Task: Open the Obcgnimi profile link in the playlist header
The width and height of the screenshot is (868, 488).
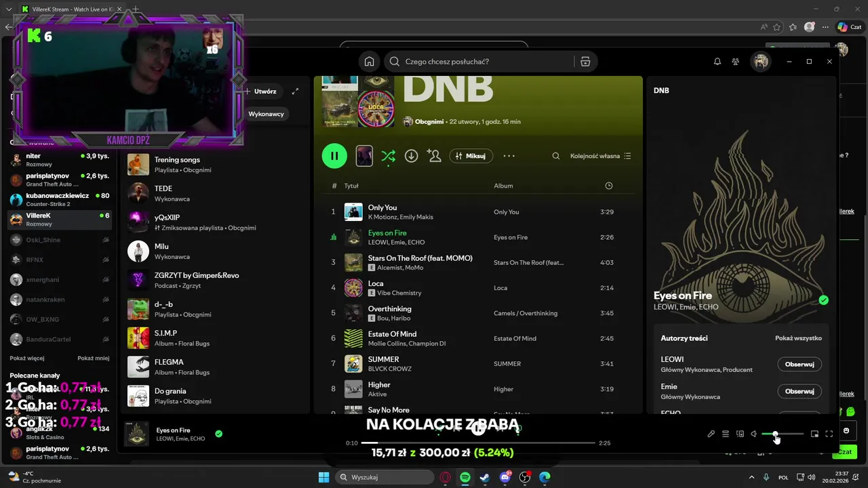Action: tap(429, 121)
